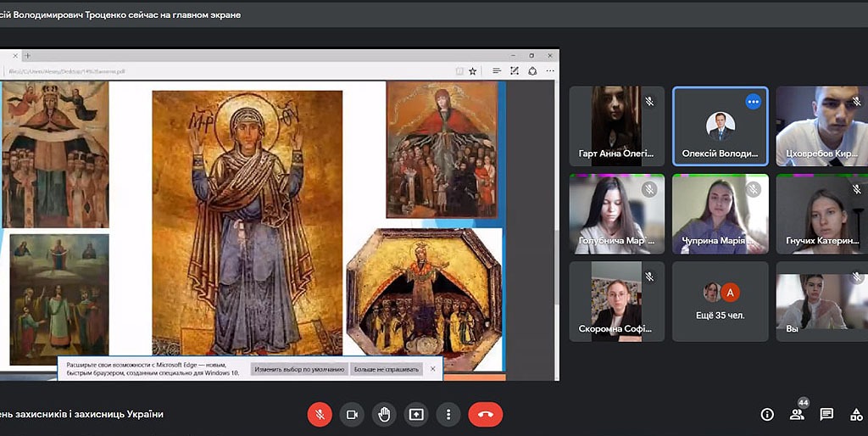Start presenting your screen

tap(416, 414)
